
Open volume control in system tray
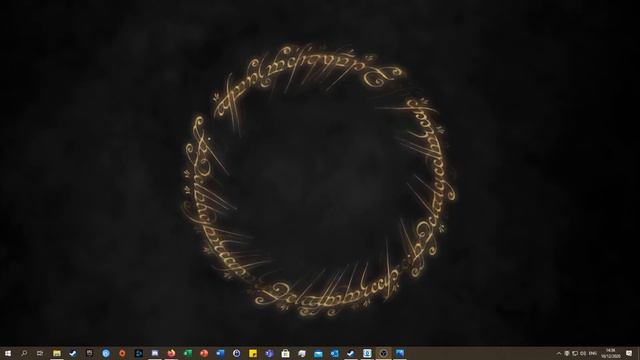[583, 353]
